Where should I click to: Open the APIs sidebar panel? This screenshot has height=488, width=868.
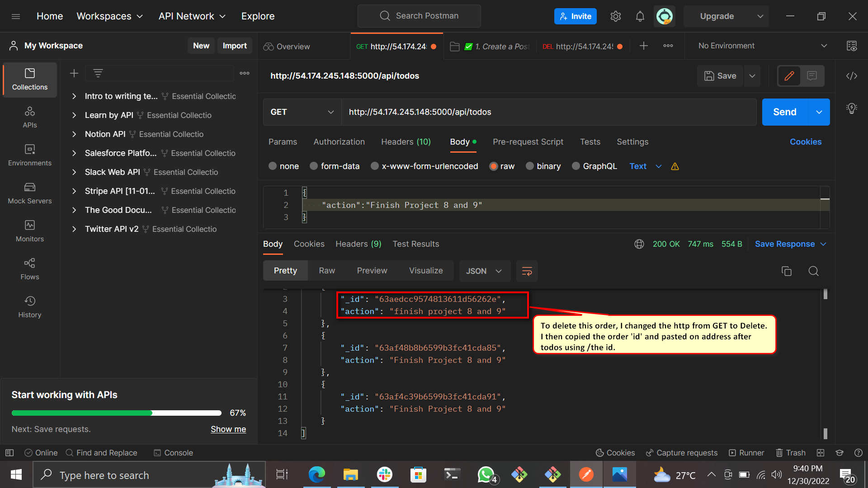[x=29, y=117]
